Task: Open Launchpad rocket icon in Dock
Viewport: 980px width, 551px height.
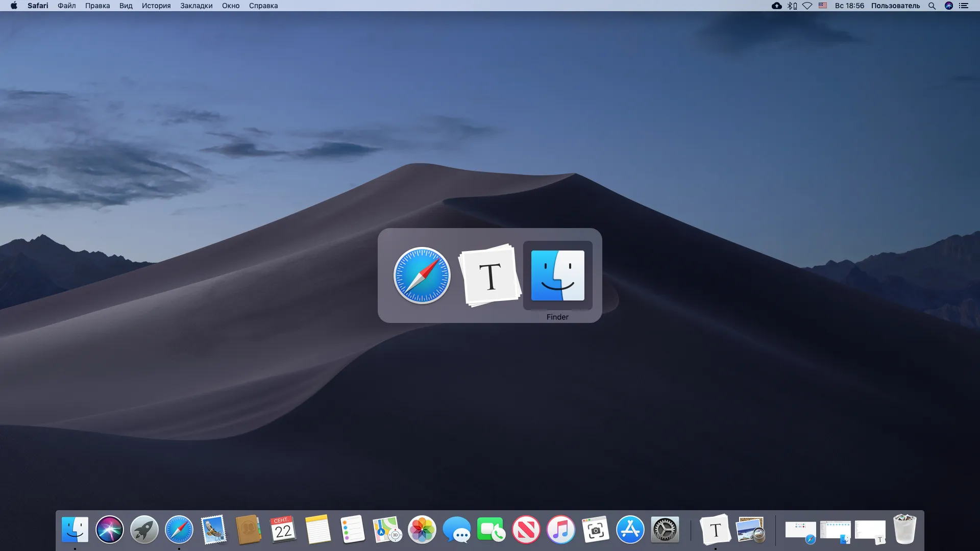Action: pos(144,530)
